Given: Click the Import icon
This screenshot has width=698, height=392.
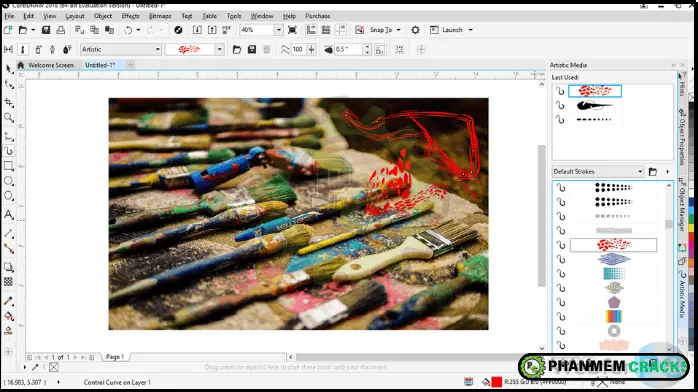Looking at the screenshot, I should 197,30.
